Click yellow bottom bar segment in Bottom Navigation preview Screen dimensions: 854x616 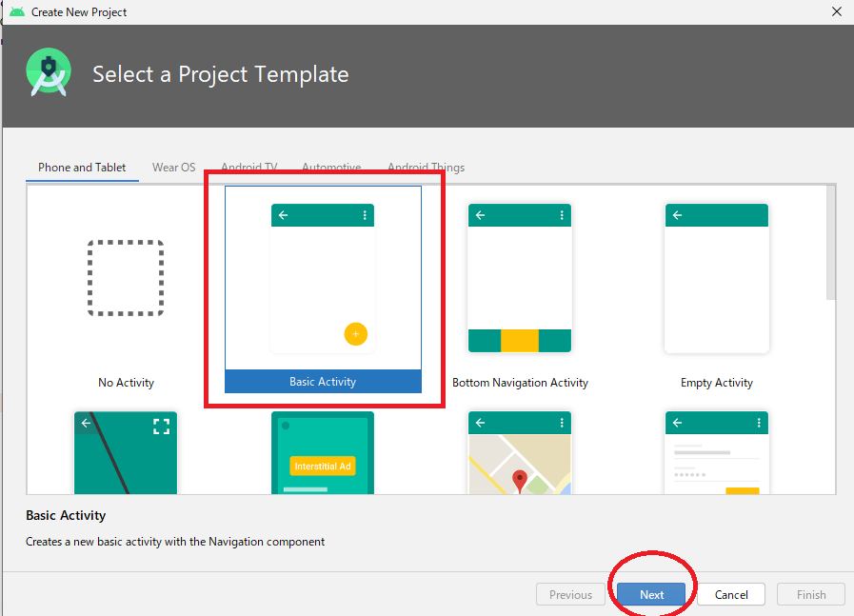520,341
